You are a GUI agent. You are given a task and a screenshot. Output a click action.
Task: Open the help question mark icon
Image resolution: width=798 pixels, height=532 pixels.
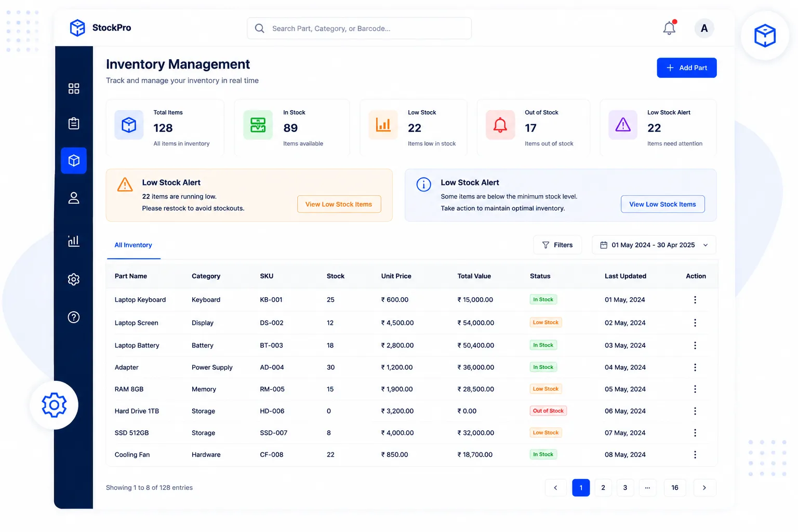click(x=74, y=317)
